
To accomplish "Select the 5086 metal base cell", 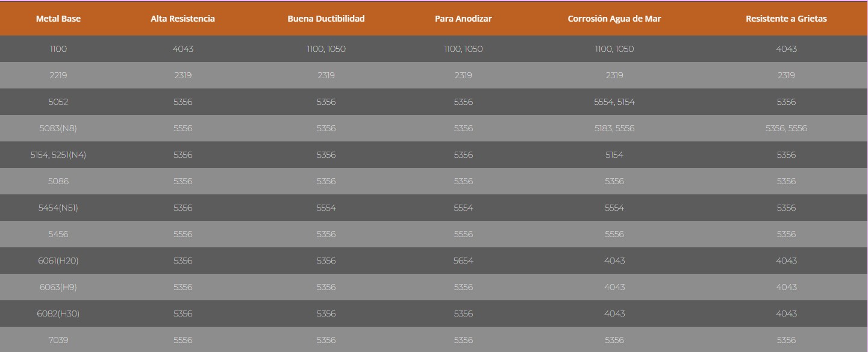I will [58, 181].
